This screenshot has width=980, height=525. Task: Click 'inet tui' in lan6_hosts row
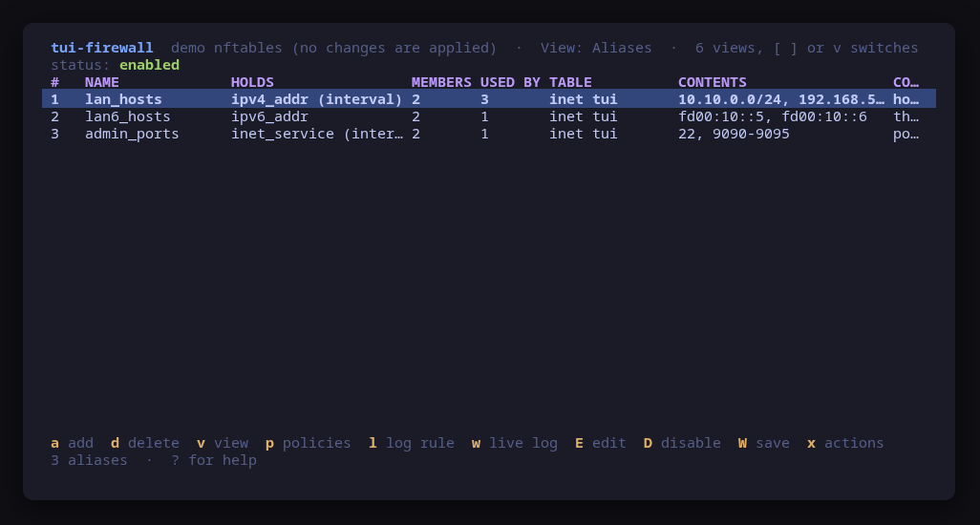583,116
